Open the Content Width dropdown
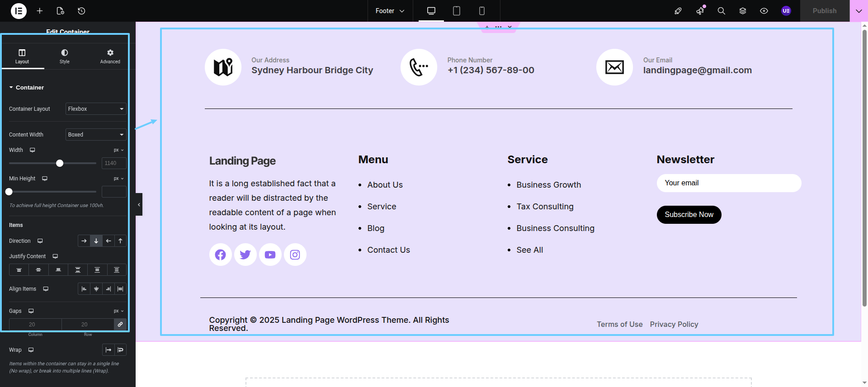The width and height of the screenshot is (868, 387). (95, 135)
